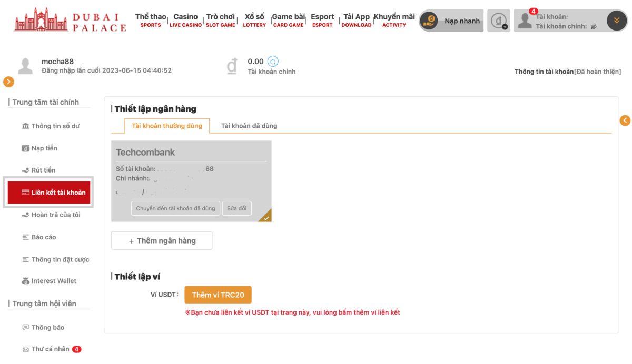Collapse the right panel orange arrow

pos(625,120)
